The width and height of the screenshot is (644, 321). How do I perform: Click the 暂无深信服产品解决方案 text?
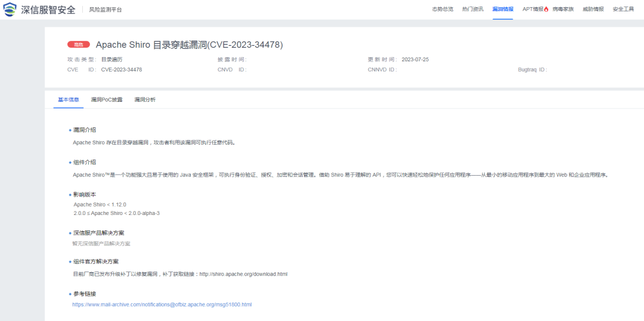pos(101,244)
